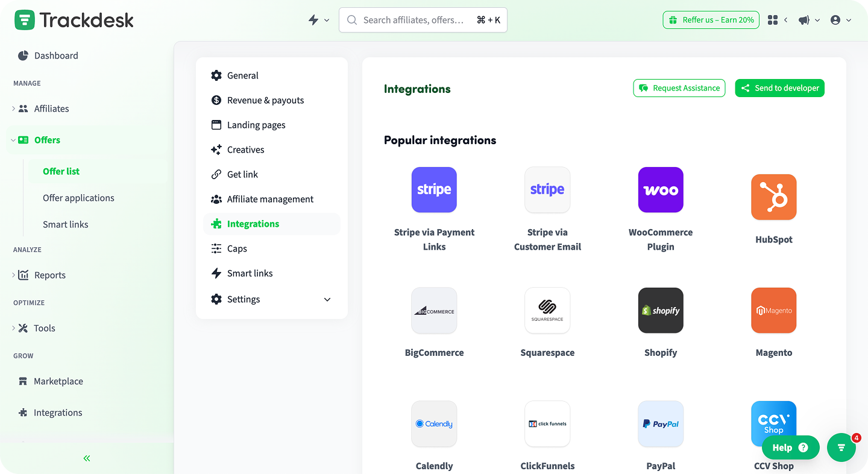
Task: Click the Offers card icon
Action: 24,140
